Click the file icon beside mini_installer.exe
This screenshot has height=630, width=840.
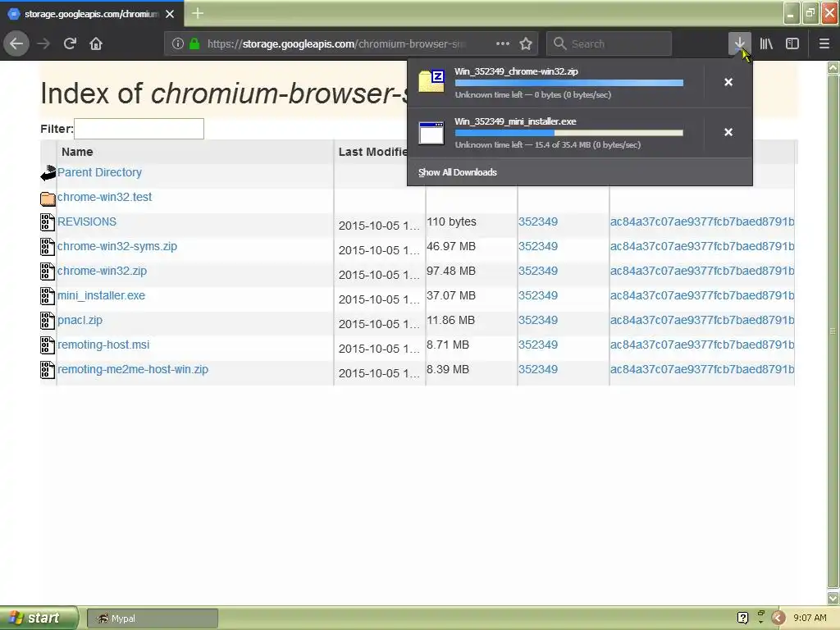pos(48,296)
